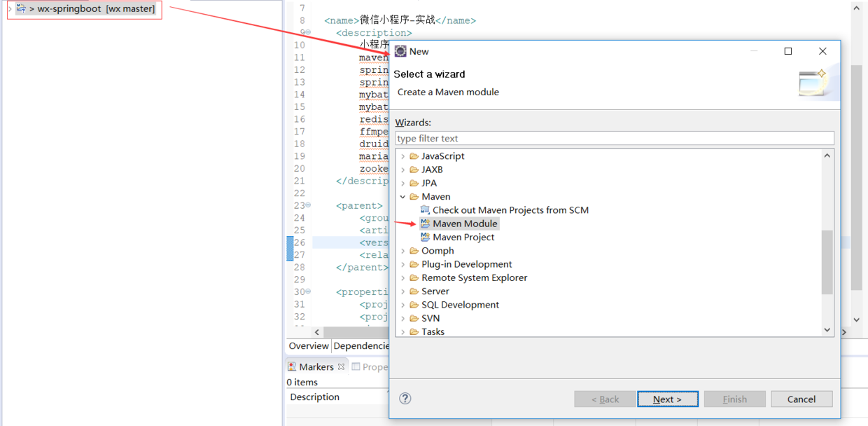Select the Plug-in Development category row
Image resolution: width=868 pixels, height=426 pixels.
click(466, 264)
